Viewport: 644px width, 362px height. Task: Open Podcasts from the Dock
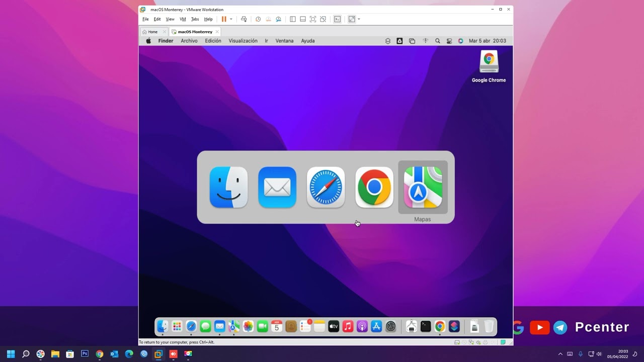[x=362, y=327]
